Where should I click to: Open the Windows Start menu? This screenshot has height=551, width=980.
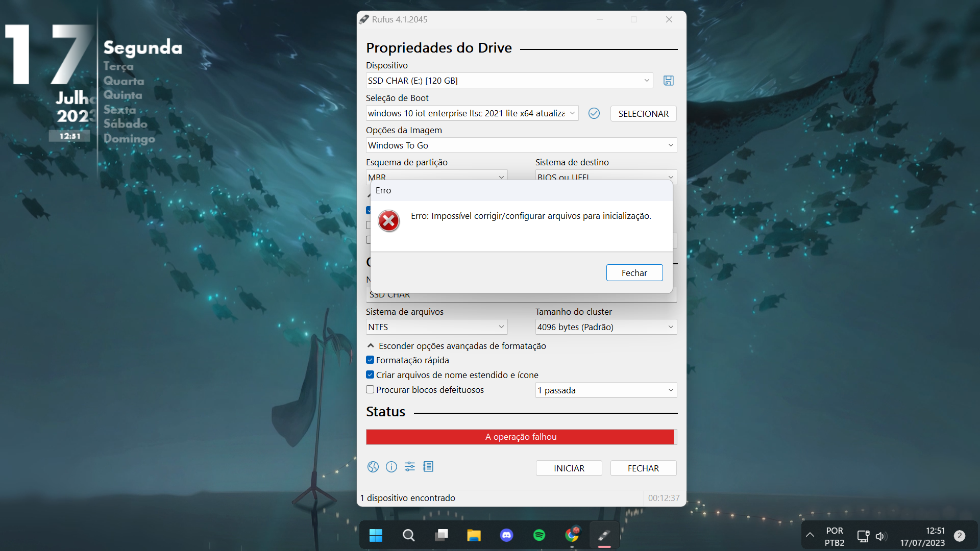(376, 535)
